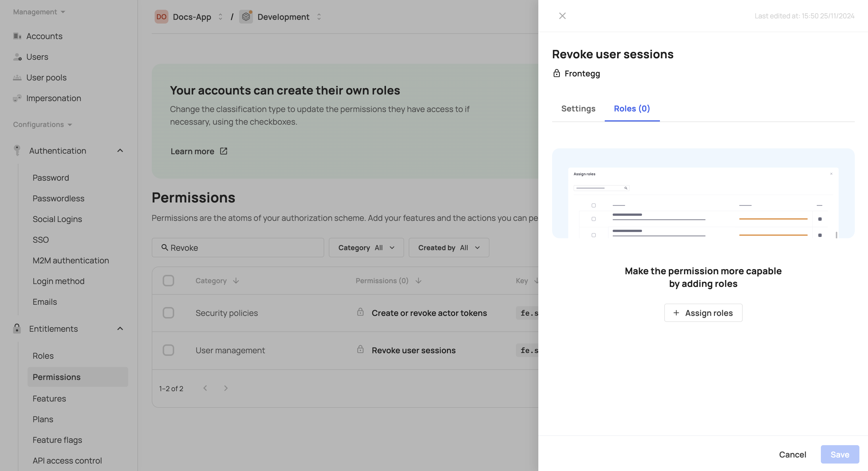868x471 pixels.
Task: Click the Revoke search input field
Action: tap(243, 248)
